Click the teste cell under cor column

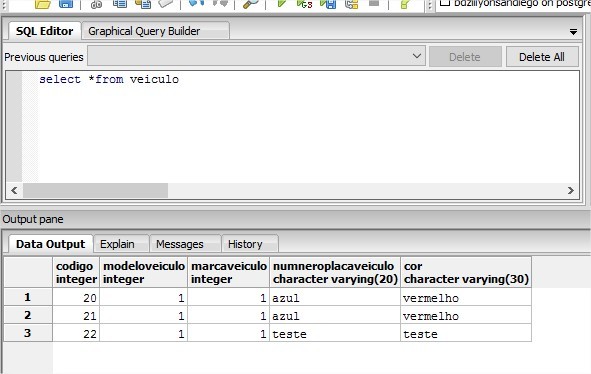(466, 333)
